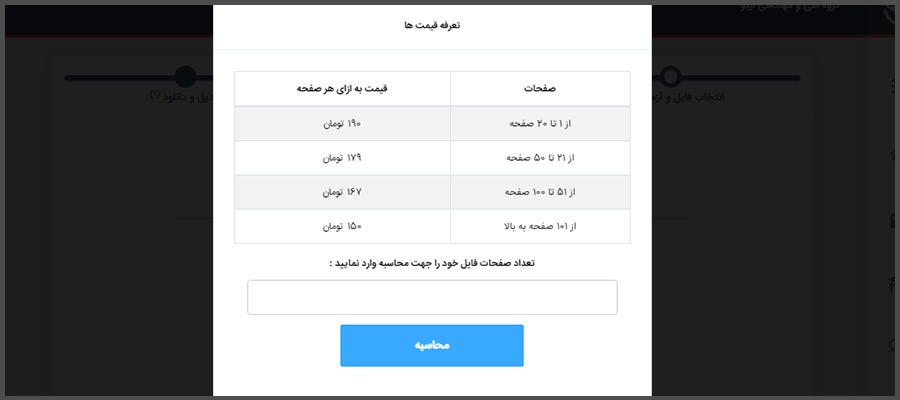Focus the page count input field
Screen dimensions: 900x400
click(432, 297)
